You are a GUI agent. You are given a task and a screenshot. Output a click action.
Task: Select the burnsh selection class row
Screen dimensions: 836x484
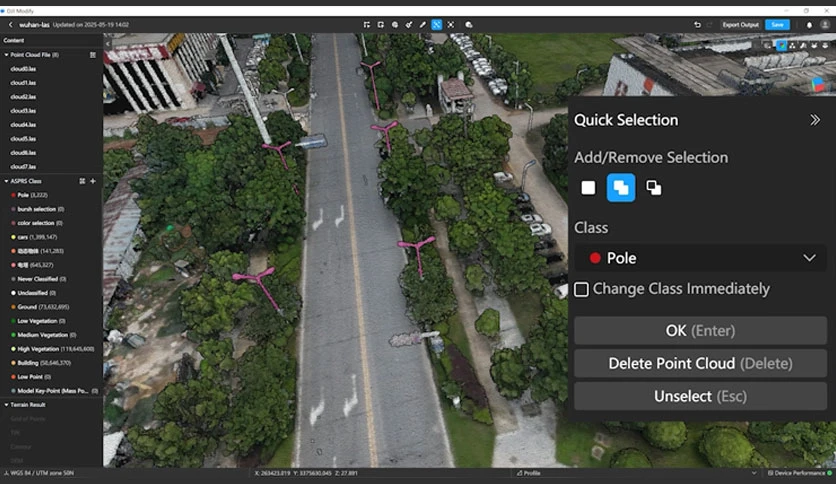[x=51, y=209]
